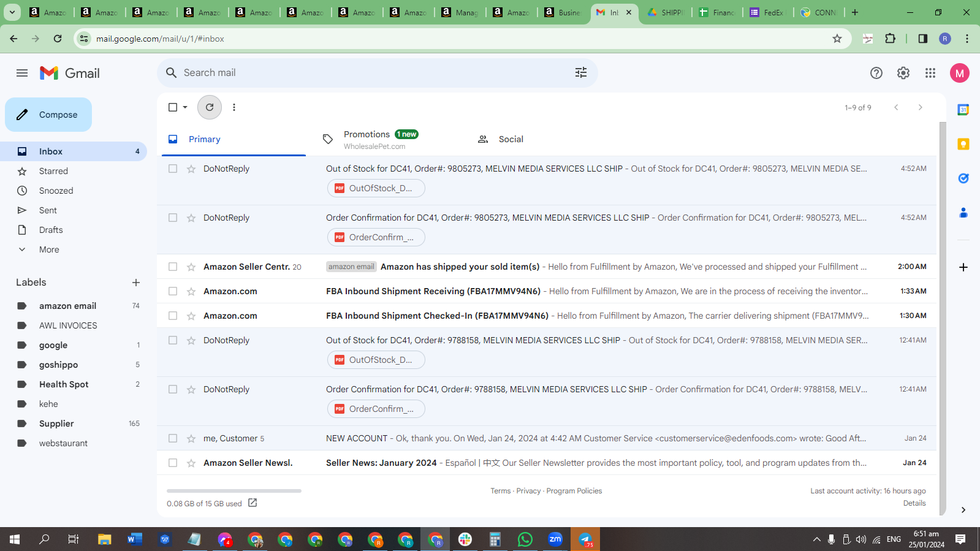
Task: Check the Amazon has shipped email checkbox
Action: click(173, 267)
